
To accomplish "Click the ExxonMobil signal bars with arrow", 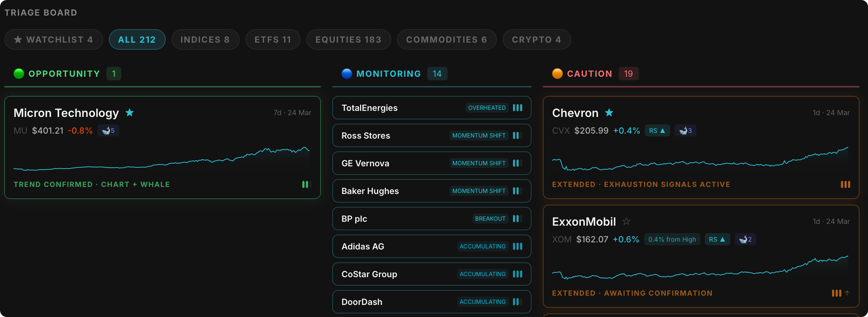I will coord(841,293).
